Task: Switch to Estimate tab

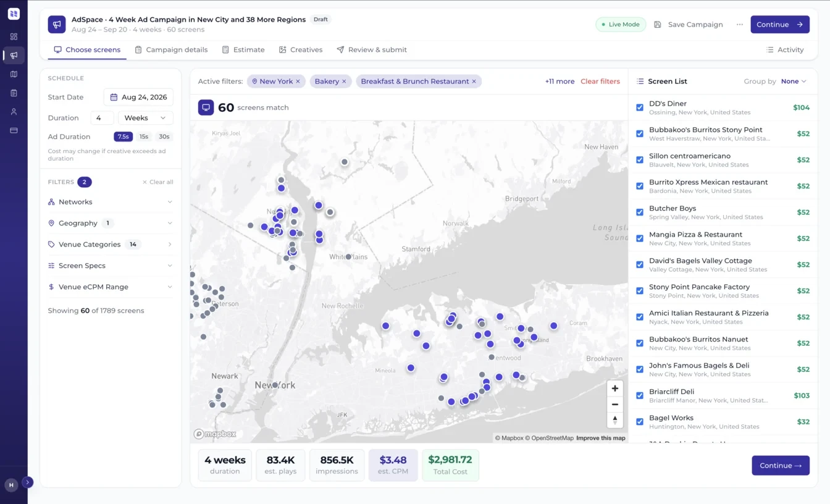Action: tap(243, 49)
